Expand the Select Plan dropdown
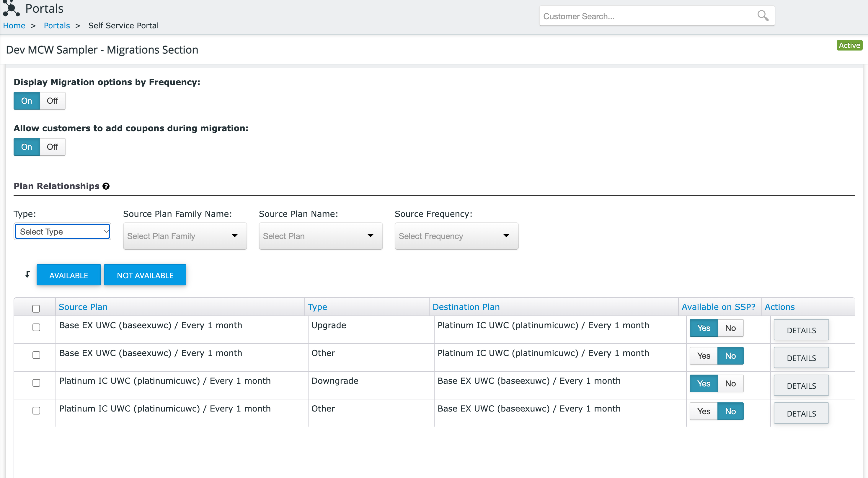 point(320,236)
